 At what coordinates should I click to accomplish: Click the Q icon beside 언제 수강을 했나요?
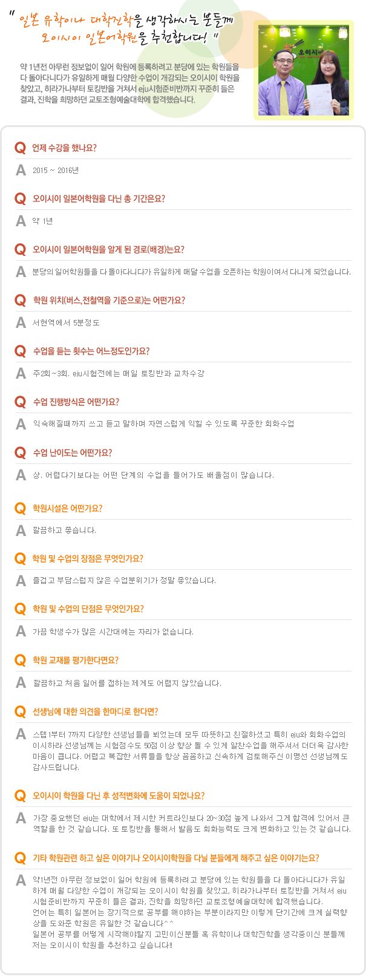[x=21, y=148]
